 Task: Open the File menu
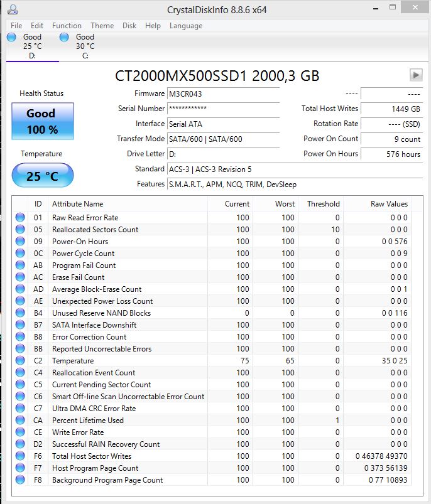[x=16, y=26]
